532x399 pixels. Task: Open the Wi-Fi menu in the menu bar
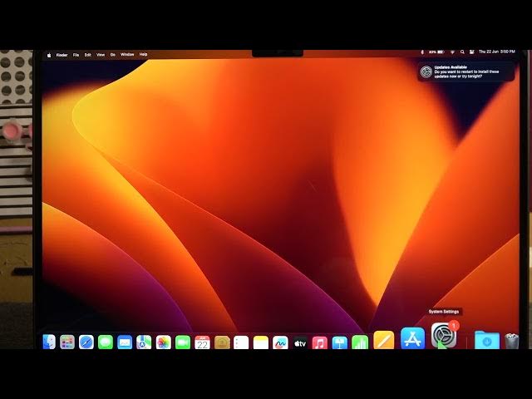452,52
